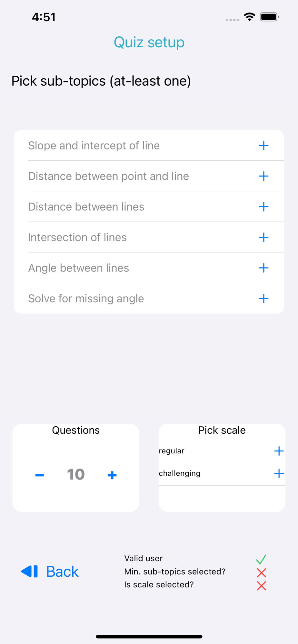This screenshot has height=644, width=298.
Task: Choose challenging scale via its plus icon
Action: tap(279, 473)
